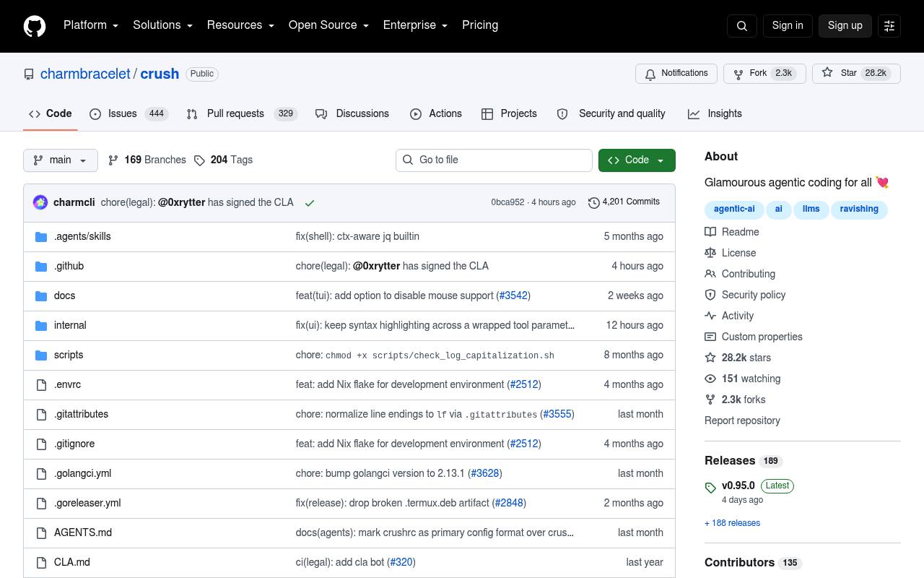Open the Security and quality tab
The height and width of the screenshot is (578, 924).
[x=611, y=114]
